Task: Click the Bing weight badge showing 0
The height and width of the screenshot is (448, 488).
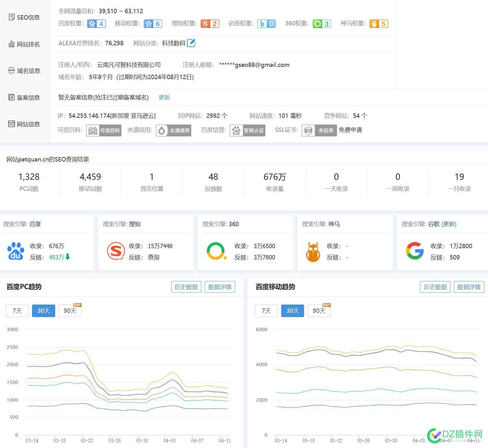Action: (x=267, y=24)
